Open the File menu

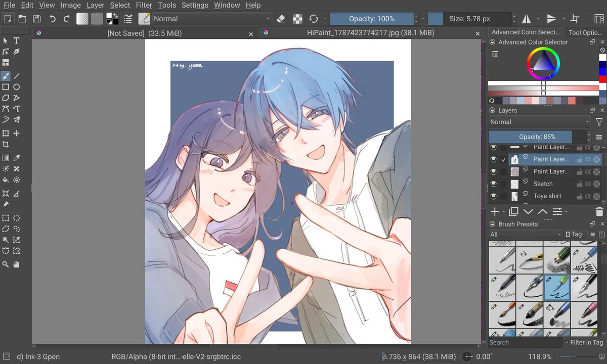[x=9, y=5]
